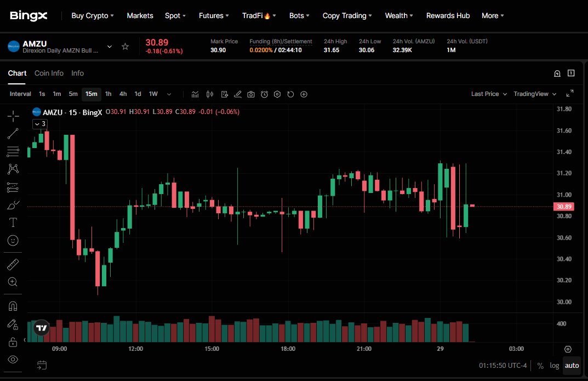
Task: Open candlestick chart type selector
Action: pos(210,94)
